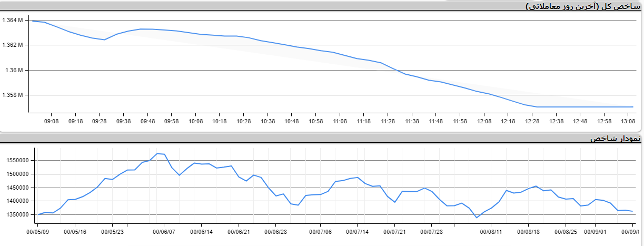Click the lowest dip on the history line

(x=477, y=218)
